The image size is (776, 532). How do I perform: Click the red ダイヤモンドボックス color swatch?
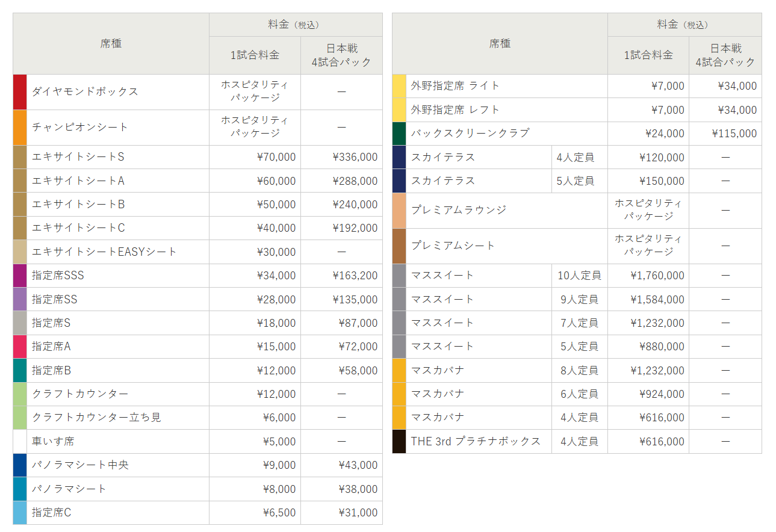pyautogui.click(x=19, y=91)
